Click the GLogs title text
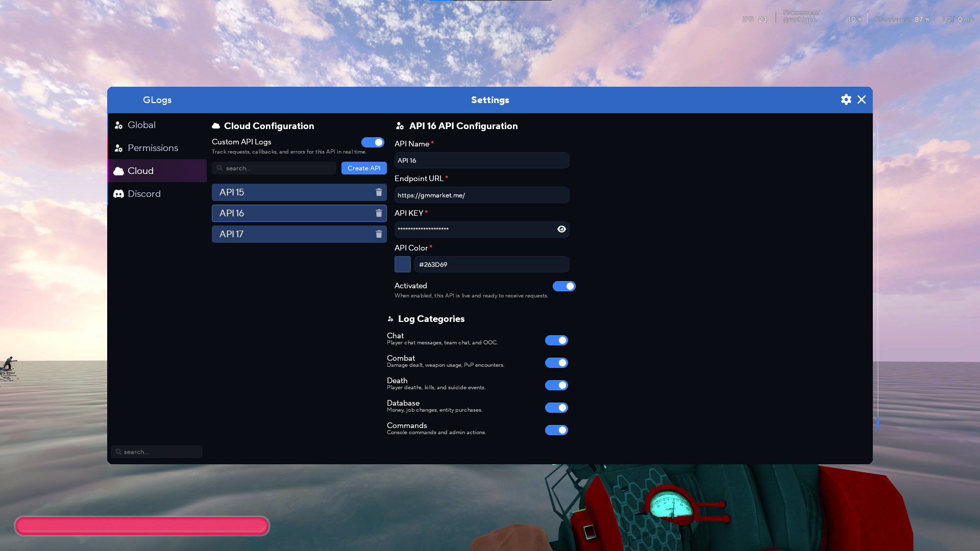 157,100
